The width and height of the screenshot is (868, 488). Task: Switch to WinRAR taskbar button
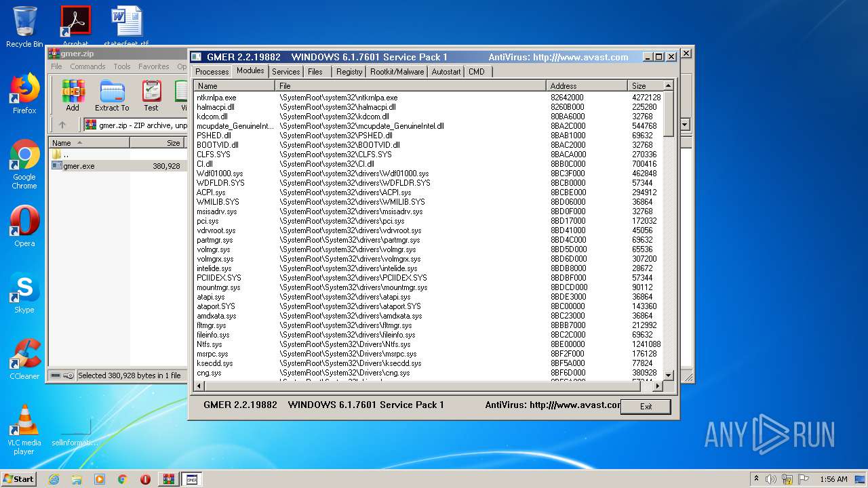(x=168, y=479)
